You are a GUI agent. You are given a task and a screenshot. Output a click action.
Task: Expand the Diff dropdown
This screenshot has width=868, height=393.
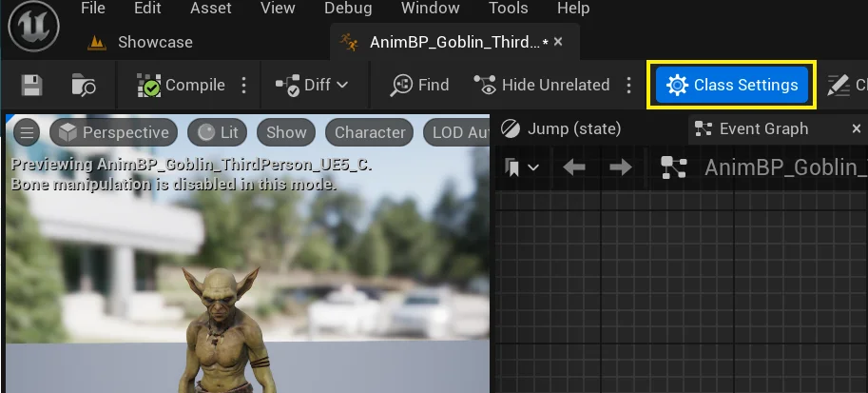click(312, 85)
